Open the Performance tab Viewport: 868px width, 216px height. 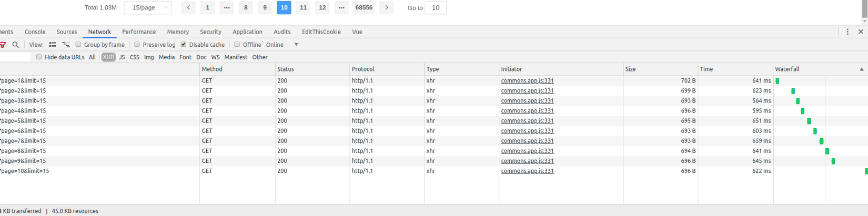(x=139, y=32)
